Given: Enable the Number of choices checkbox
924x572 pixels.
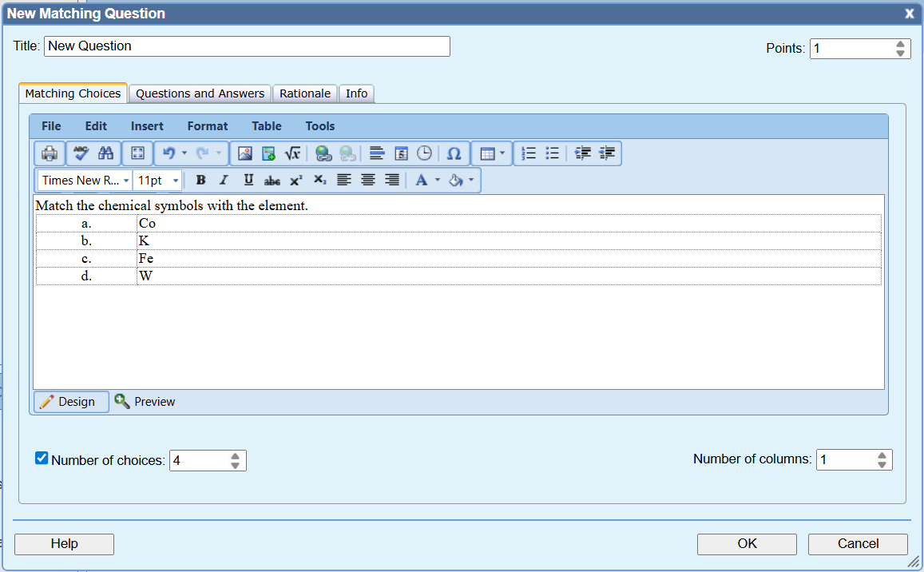Looking at the screenshot, I should click(41, 457).
